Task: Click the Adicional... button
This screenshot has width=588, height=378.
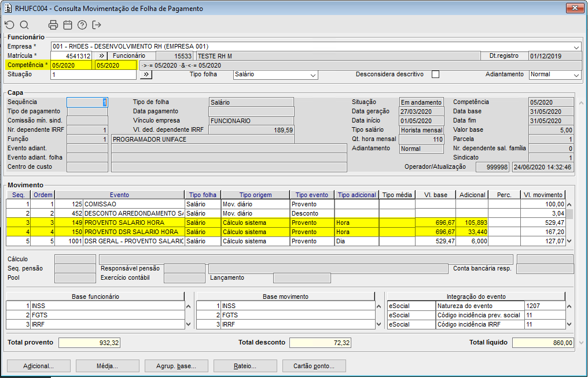Action: pos(38,366)
